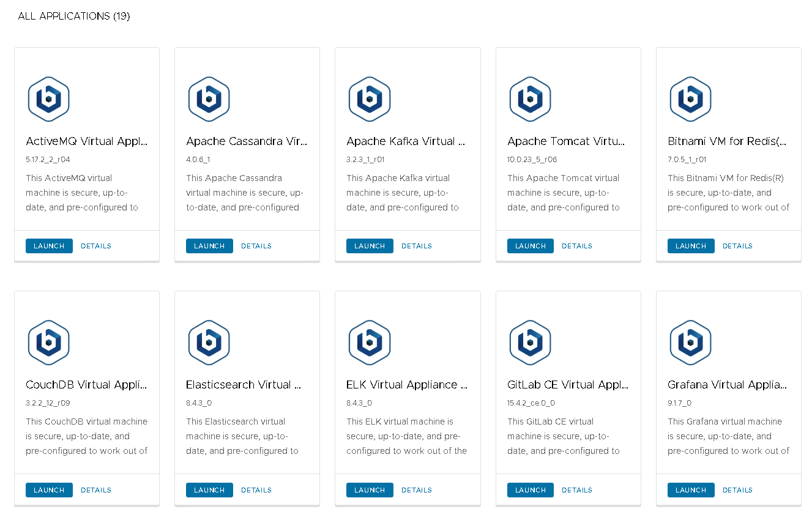Click the Elasticsearch card's Bitnami icon
The image size is (812, 509).
(x=209, y=343)
